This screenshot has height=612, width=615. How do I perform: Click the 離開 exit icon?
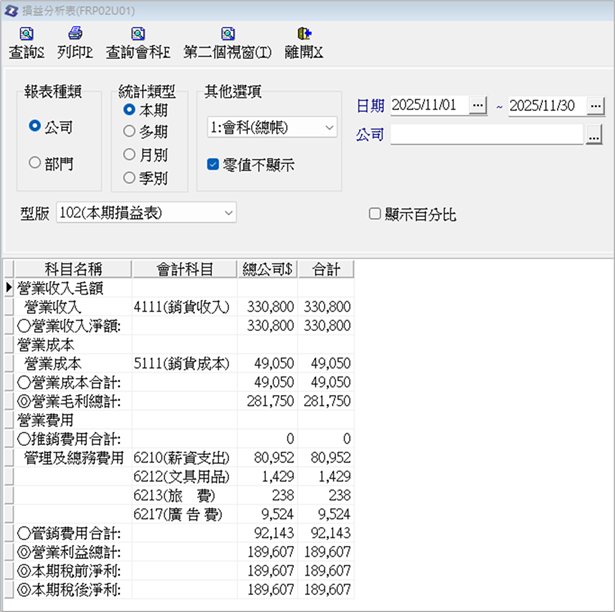click(x=303, y=35)
